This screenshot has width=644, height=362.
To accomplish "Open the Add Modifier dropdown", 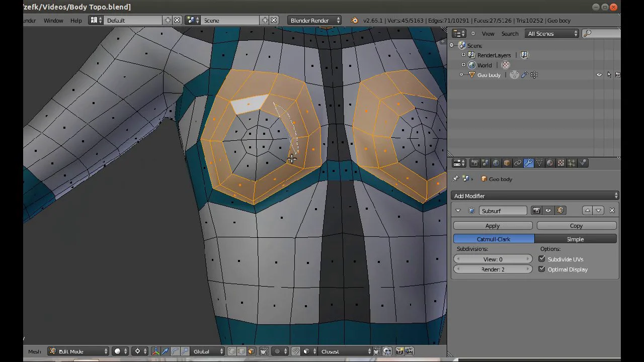I will [535, 196].
